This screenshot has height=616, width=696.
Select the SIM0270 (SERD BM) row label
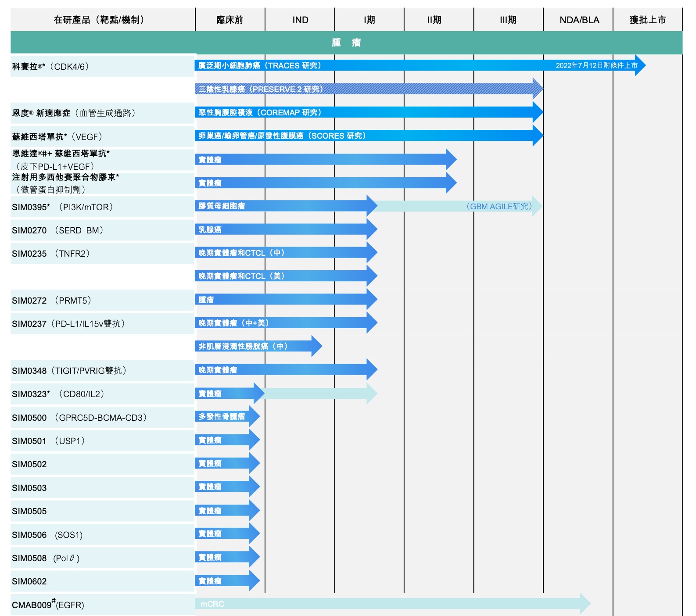click(x=57, y=230)
